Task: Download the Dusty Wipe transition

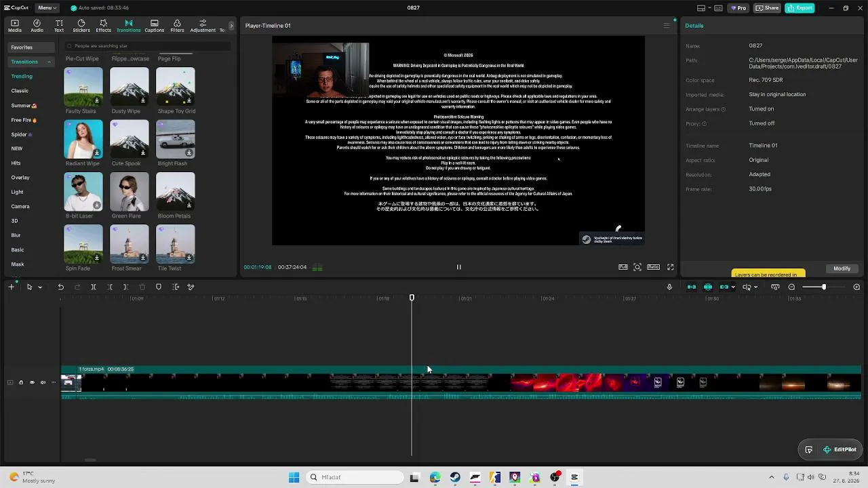Action: (x=143, y=100)
